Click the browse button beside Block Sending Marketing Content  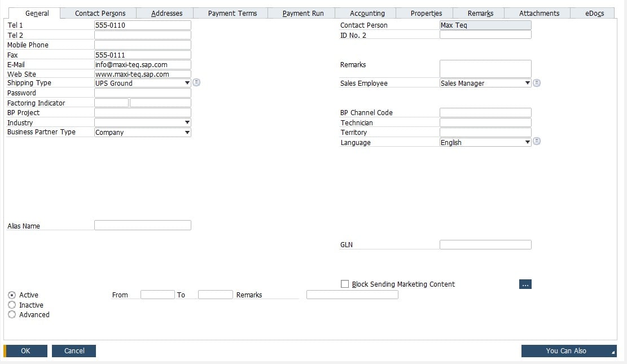[525, 284]
